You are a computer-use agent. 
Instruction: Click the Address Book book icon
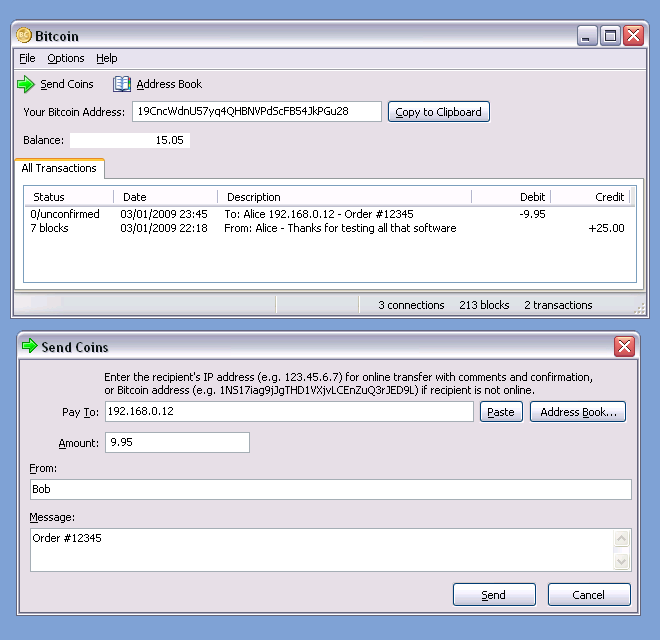pos(122,84)
